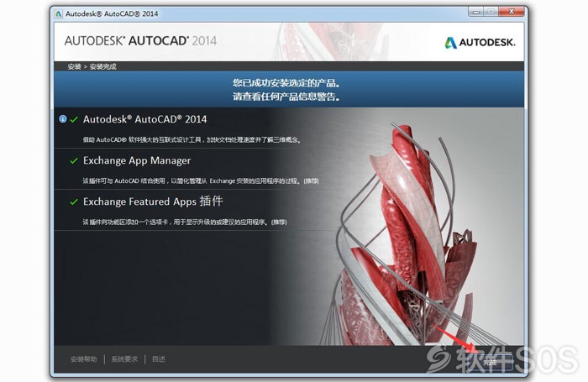This screenshot has height=382, width=588.
Task: Click the 安装 > 安装完成 breadcrumb
Action: [92, 66]
